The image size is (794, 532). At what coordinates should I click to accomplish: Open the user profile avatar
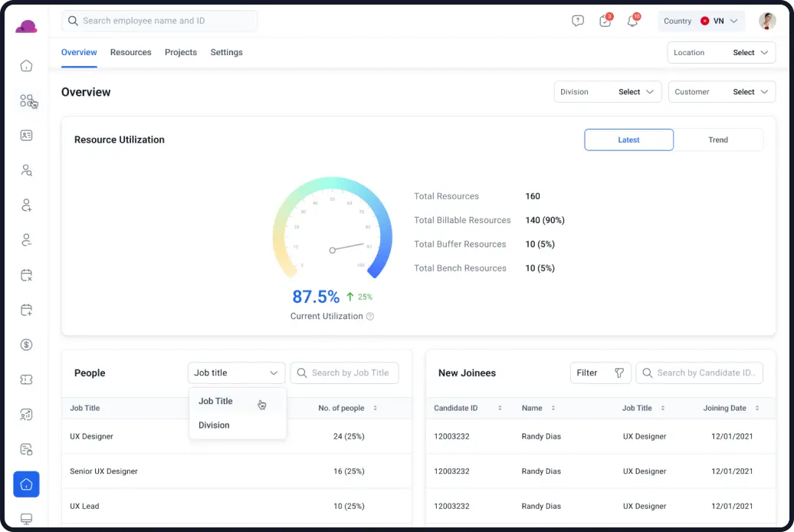pos(767,21)
